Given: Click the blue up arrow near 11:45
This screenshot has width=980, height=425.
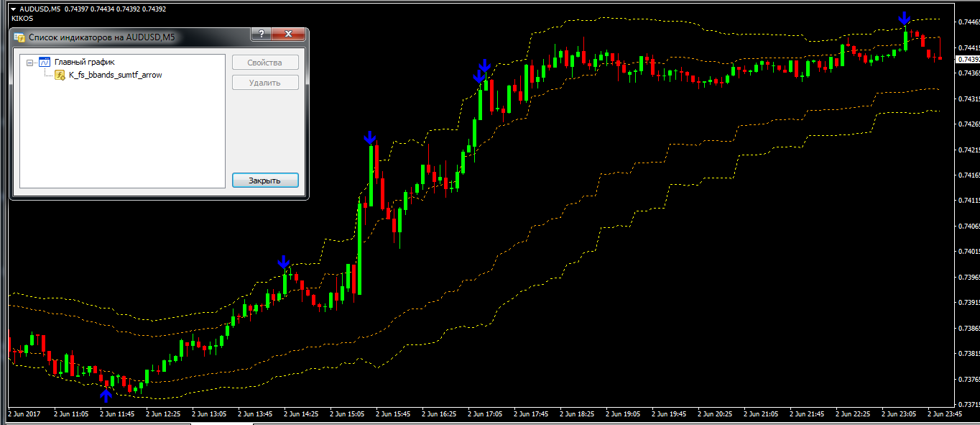Looking at the screenshot, I should pos(106,394).
